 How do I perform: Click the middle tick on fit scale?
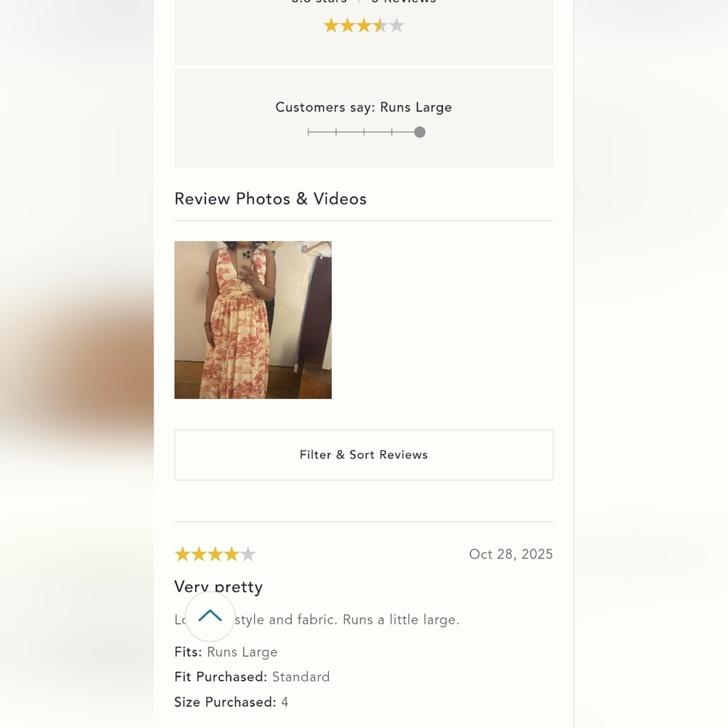point(364,132)
